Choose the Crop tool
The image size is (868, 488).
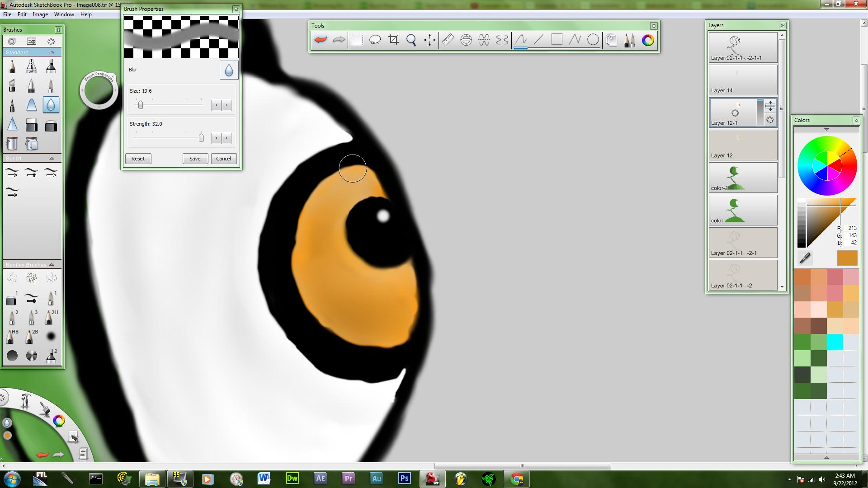393,40
